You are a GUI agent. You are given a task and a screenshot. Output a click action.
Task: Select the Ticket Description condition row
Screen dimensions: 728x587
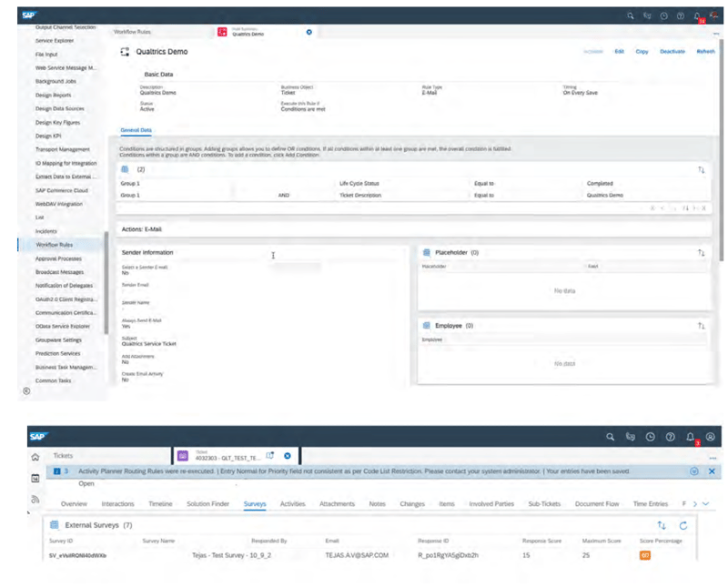click(x=413, y=196)
